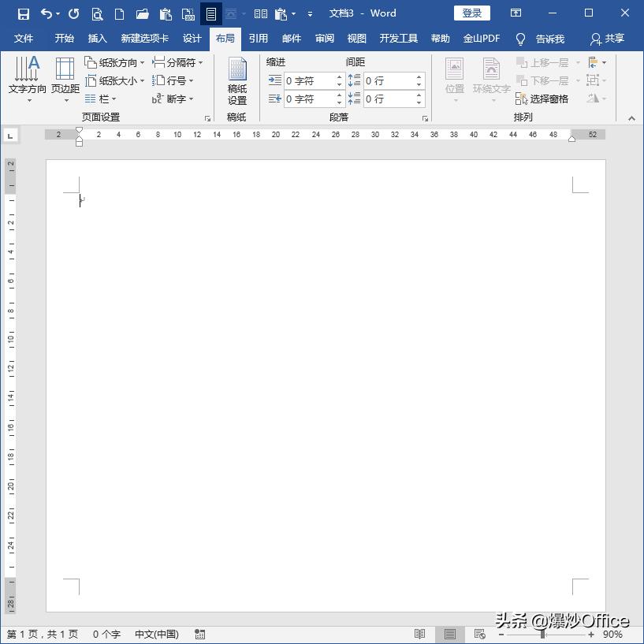This screenshot has width=644, height=644.
Task: Open Page Setup dialog launcher
Action: coord(207,119)
